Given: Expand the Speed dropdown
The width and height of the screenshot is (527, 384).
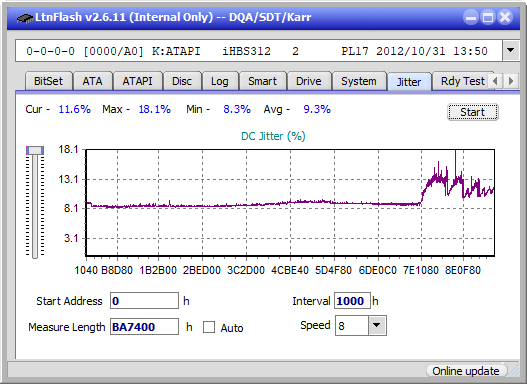Looking at the screenshot, I should pos(377,326).
